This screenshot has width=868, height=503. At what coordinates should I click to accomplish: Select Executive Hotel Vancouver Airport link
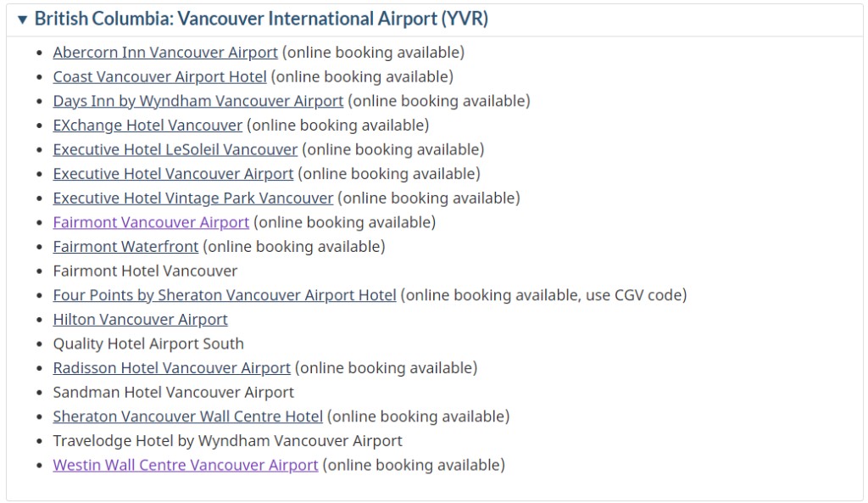tap(173, 174)
